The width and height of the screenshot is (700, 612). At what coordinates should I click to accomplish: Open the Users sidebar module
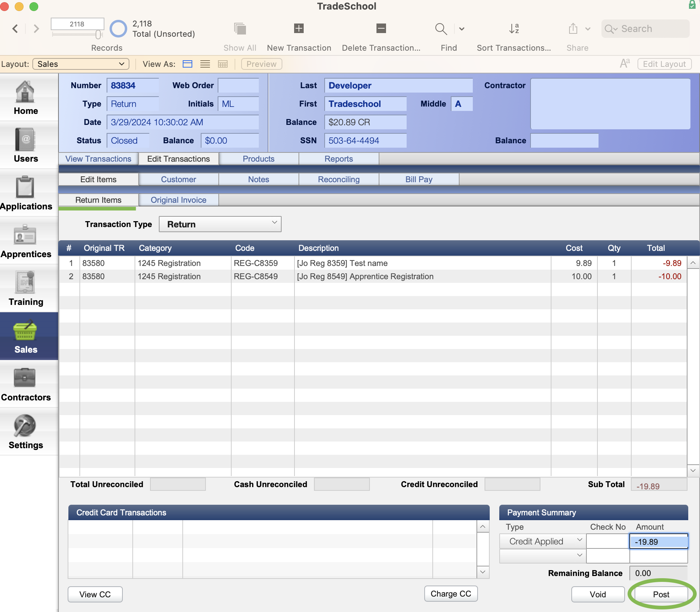tap(26, 145)
